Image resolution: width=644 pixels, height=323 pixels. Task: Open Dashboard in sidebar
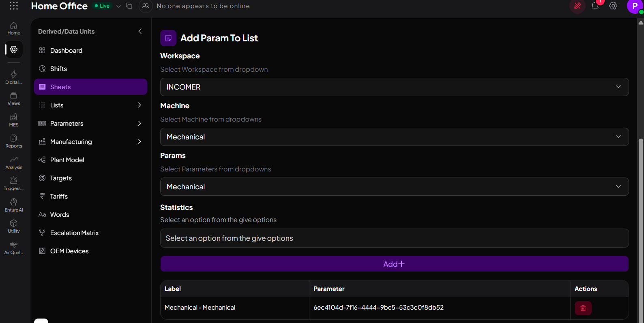pos(90,50)
